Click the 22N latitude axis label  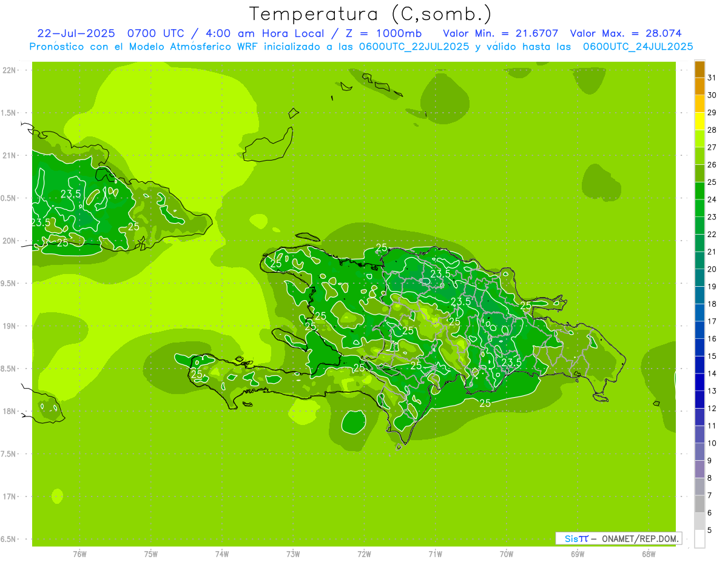(x=9, y=70)
